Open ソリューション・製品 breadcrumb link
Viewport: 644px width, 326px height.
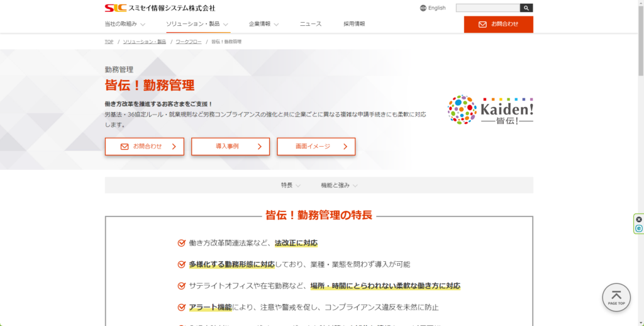pyautogui.click(x=145, y=42)
